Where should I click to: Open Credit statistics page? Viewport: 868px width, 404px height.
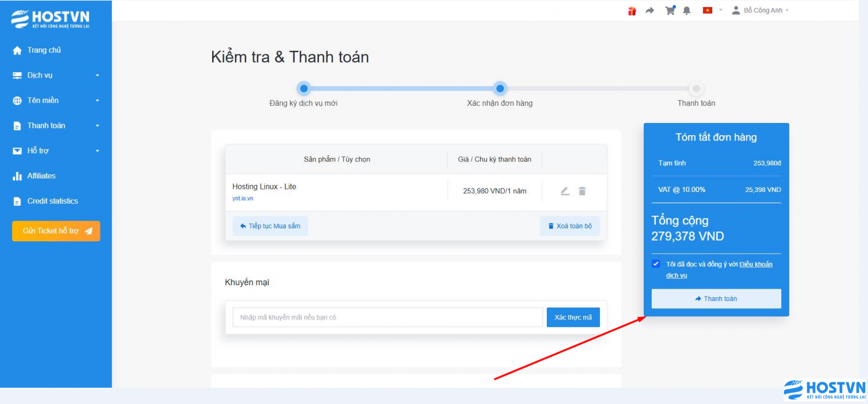(53, 201)
